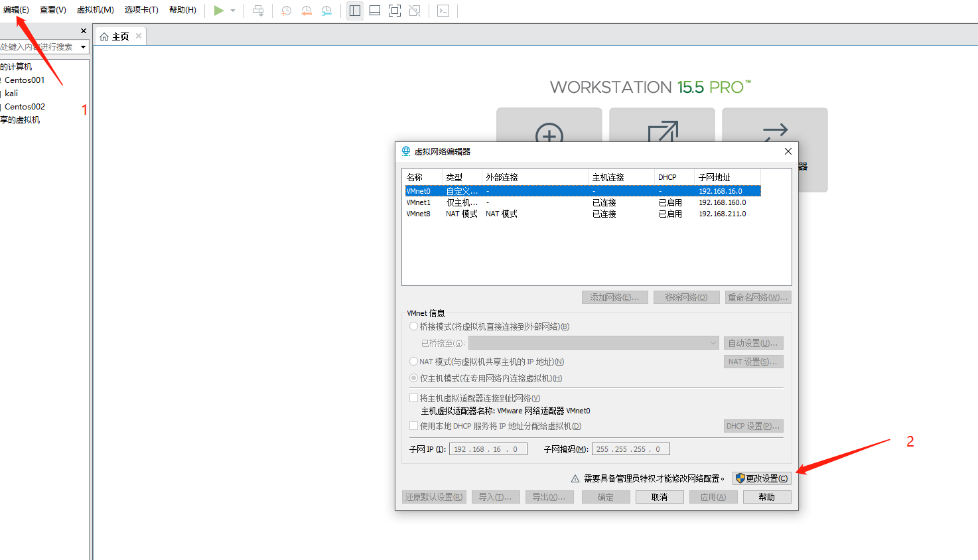The height and width of the screenshot is (560, 978).
Task: Click the Unity mode toolbar icon
Action: click(415, 11)
